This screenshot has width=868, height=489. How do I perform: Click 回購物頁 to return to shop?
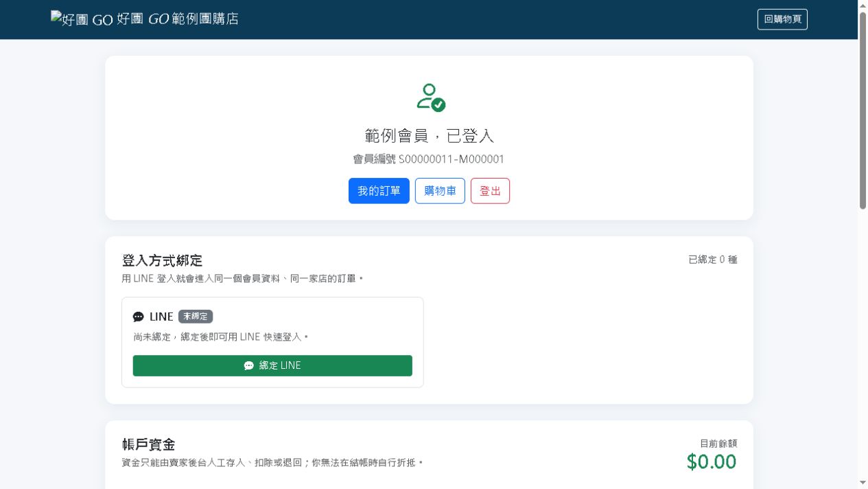point(782,19)
